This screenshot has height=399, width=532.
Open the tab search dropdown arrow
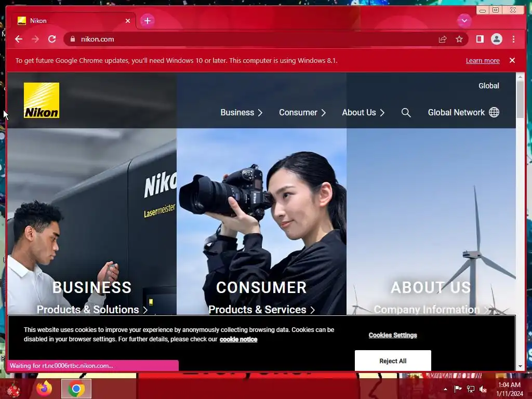[464, 21]
